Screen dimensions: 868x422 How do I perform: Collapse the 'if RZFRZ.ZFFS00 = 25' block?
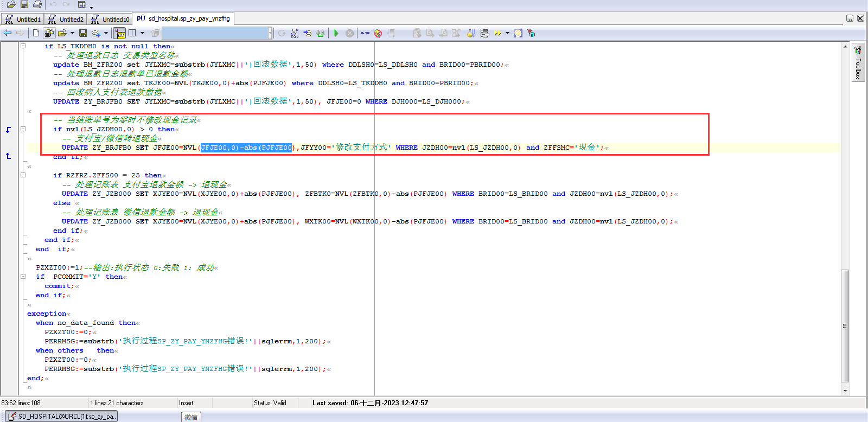coord(23,175)
